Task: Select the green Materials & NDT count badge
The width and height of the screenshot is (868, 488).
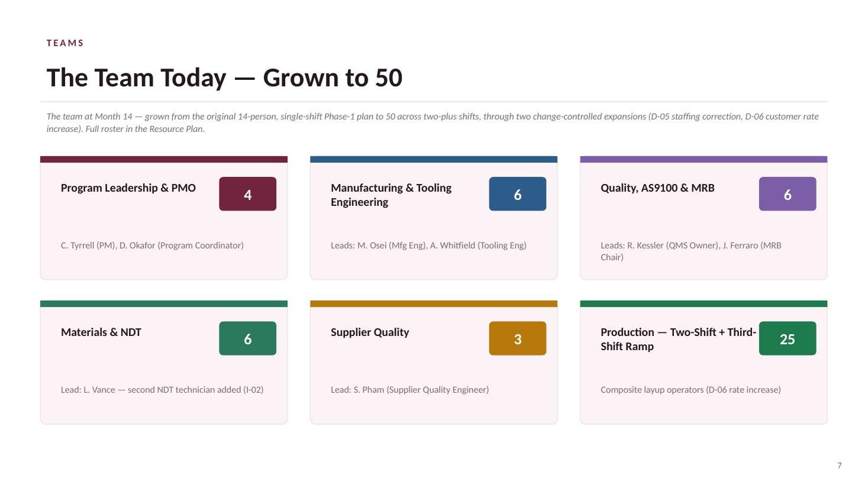Action: [247, 338]
